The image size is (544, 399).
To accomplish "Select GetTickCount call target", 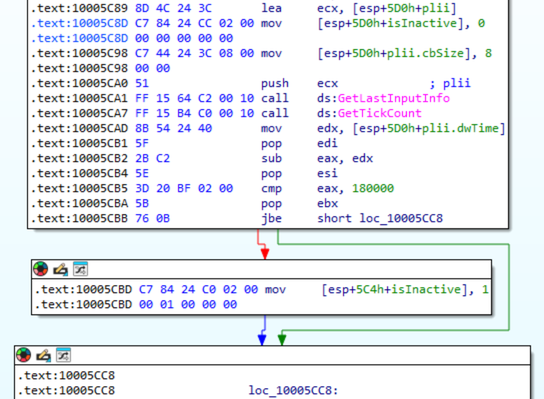I will click(380, 113).
